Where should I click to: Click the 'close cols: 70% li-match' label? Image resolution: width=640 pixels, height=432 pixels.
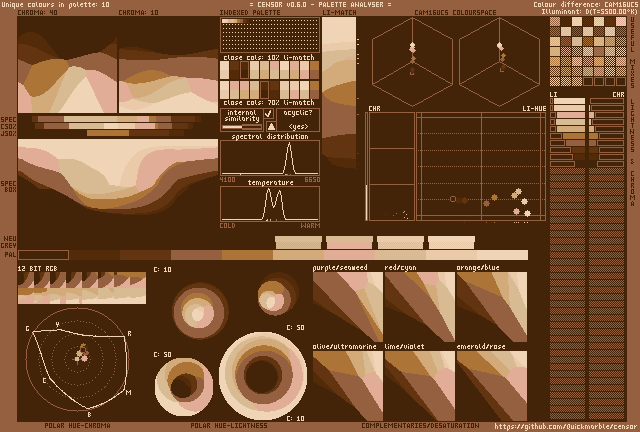[269, 102]
